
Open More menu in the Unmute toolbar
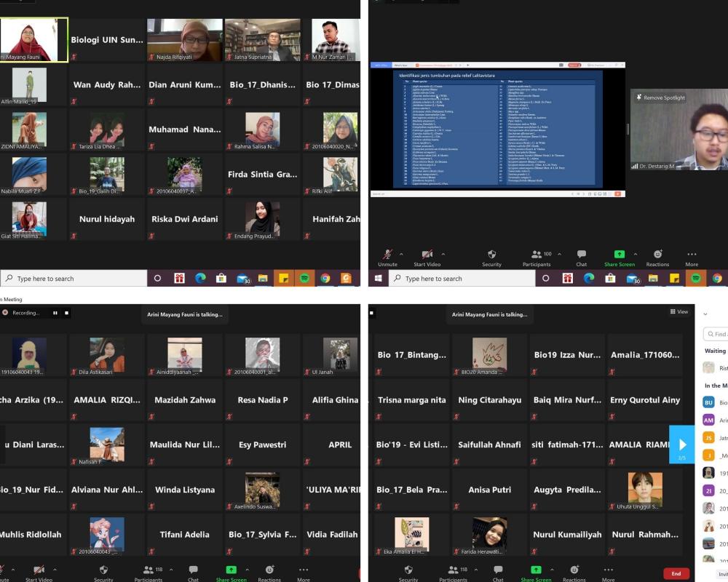tap(692, 256)
